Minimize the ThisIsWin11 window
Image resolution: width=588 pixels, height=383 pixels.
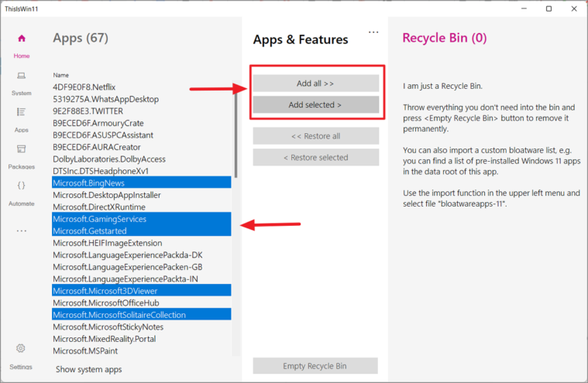524,9
